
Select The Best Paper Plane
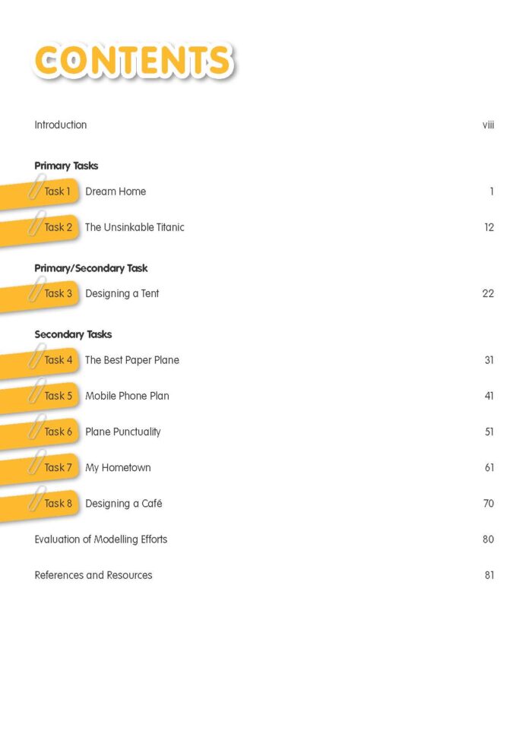click(132, 360)
